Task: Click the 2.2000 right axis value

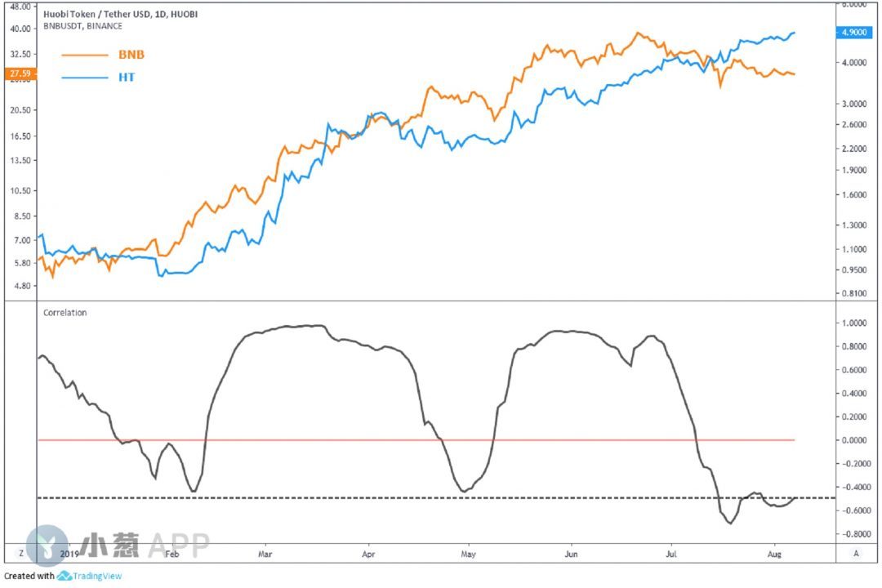Action: pyautogui.click(x=854, y=149)
